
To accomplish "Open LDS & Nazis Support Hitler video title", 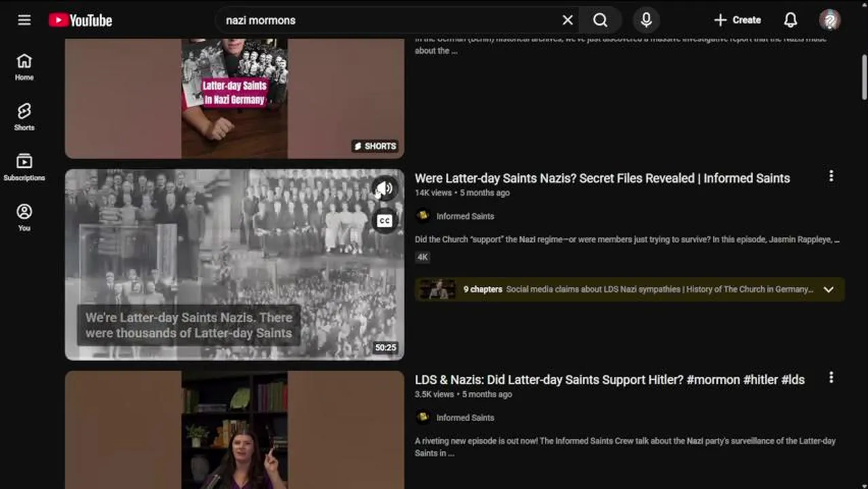I will point(610,380).
